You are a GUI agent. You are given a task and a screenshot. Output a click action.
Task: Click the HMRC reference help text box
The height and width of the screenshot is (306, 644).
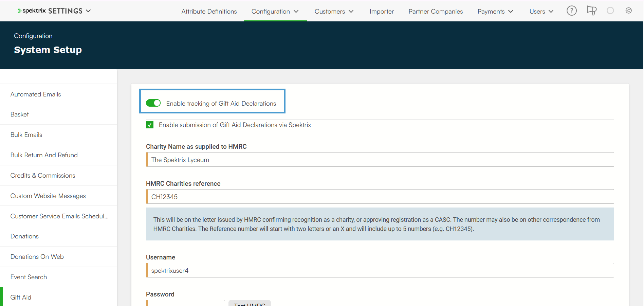coord(380,224)
